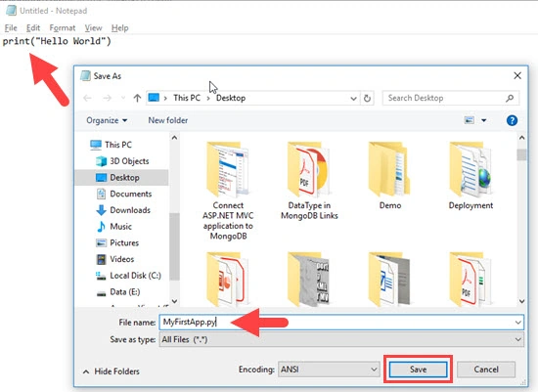538x392 pixels.
Task: Open the recent locations chevron
Action: point(123,98)
